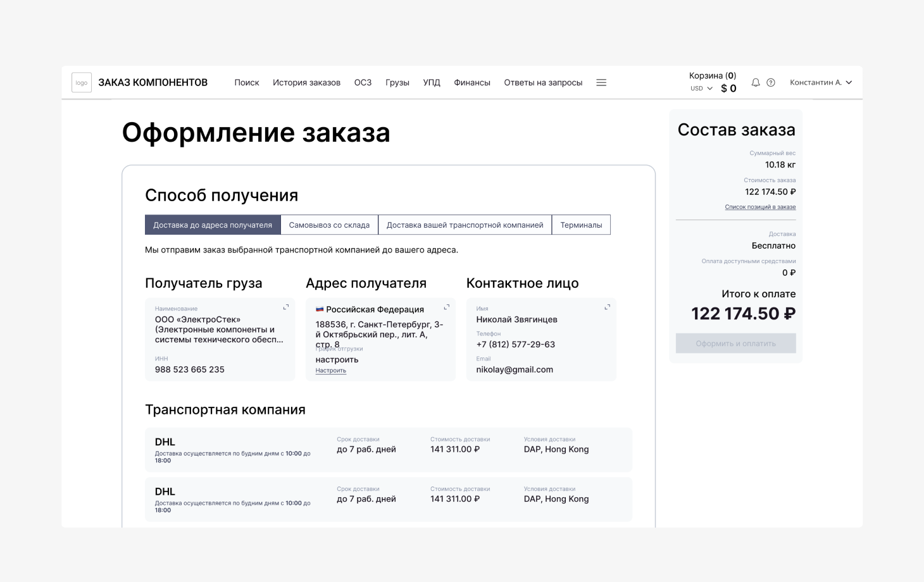Open Список позиций в заказе link
This screenshot has width=924, height=582.
pyautogui.click(x=760, y=207)
